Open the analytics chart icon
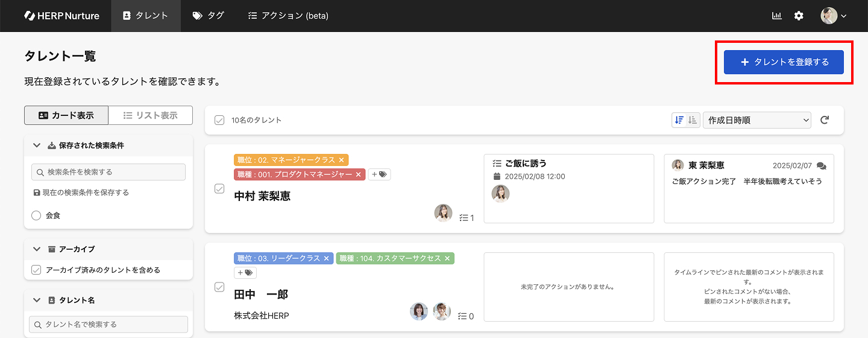This screenshot has height=338, width=868. point(777,16)
